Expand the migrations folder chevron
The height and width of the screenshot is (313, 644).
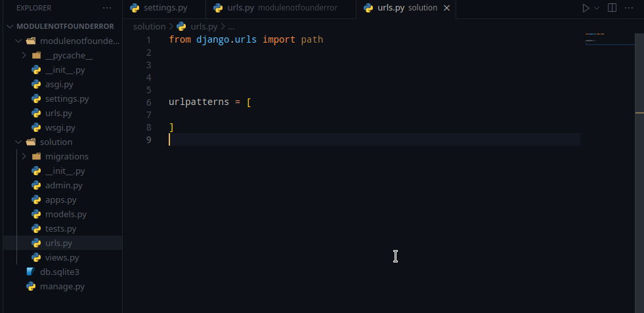pos(24,156)
